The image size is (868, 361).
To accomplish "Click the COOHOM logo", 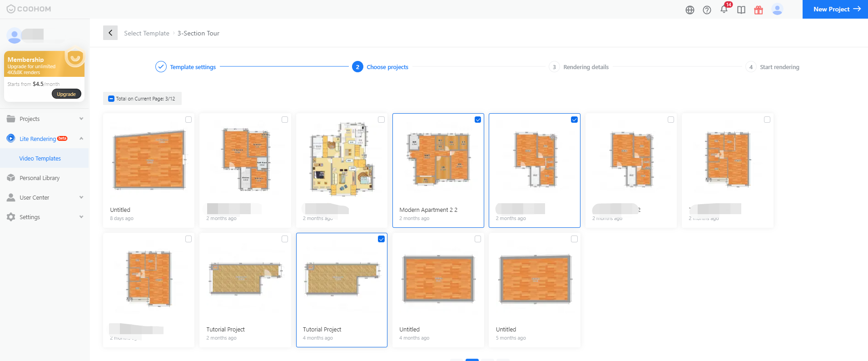I will (x=29, y=9).
